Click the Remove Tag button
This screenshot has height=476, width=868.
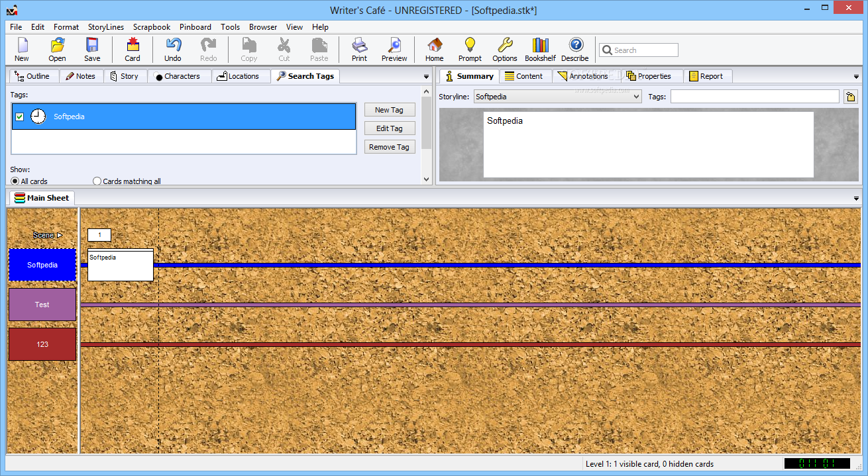[389, 147]
